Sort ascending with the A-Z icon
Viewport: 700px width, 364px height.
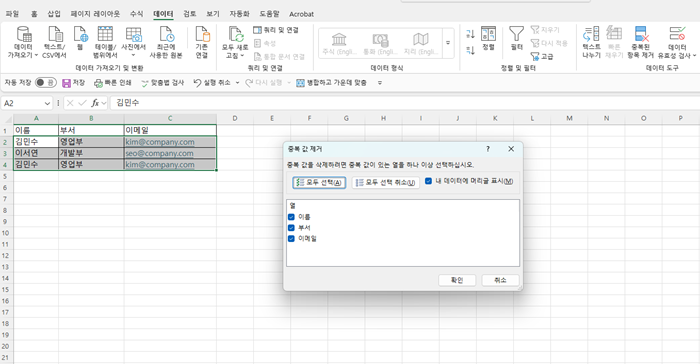tap(470, 34)
